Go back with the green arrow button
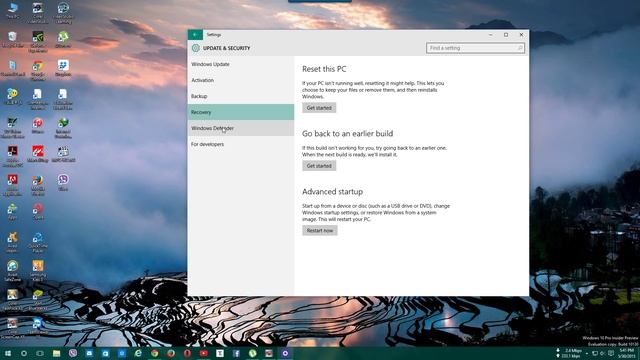The height and width of the screenshot is (360, 640). coord(195,35)
